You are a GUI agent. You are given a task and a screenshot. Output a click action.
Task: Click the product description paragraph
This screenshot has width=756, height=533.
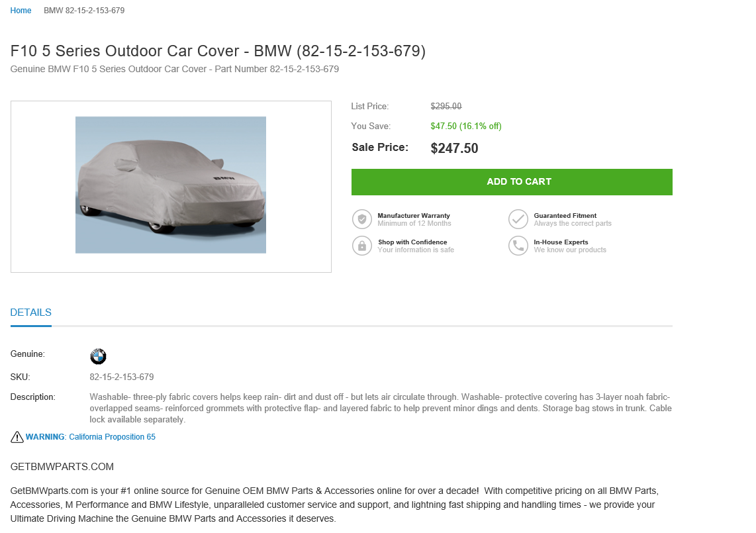click(x=381, y=408)
